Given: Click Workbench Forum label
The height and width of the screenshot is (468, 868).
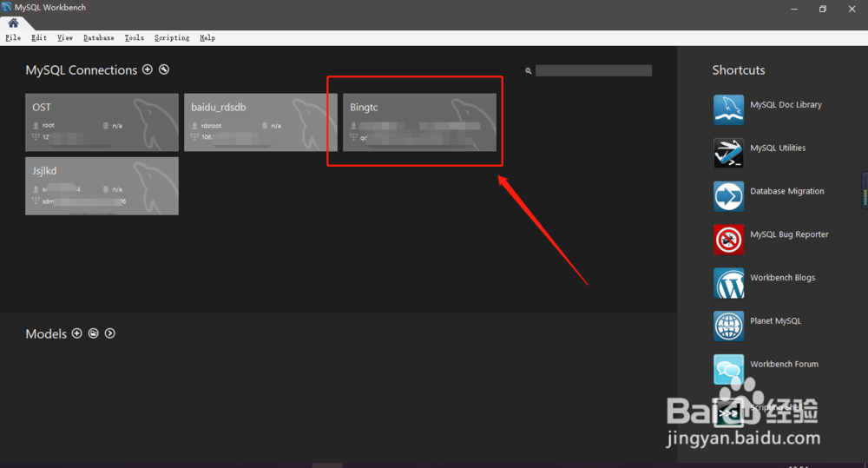Looking at the screenshot, I should coord(785,364).
